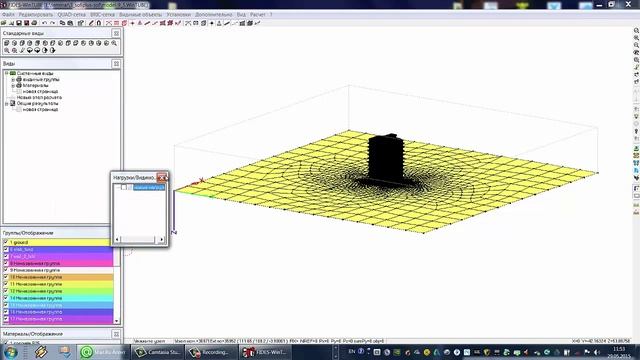640x360 pixels.
Task: Click the Undo arrow in toolbar
Action: coord(44,23)
